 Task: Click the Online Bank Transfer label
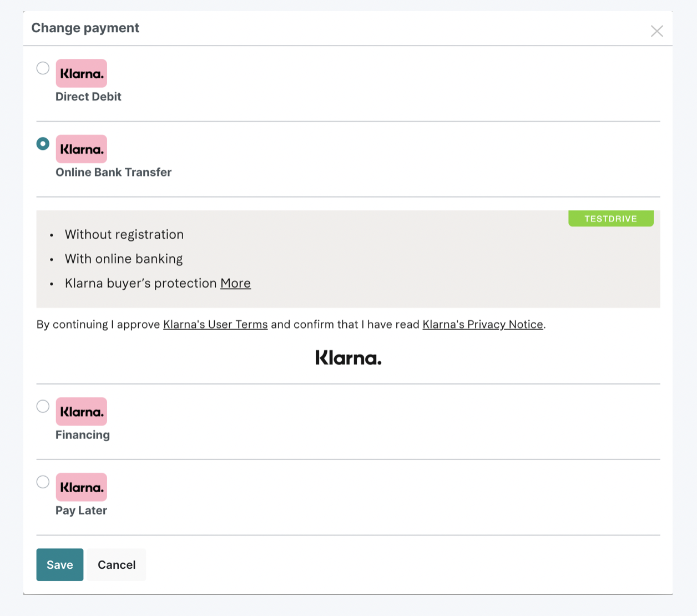coord(114,172)
